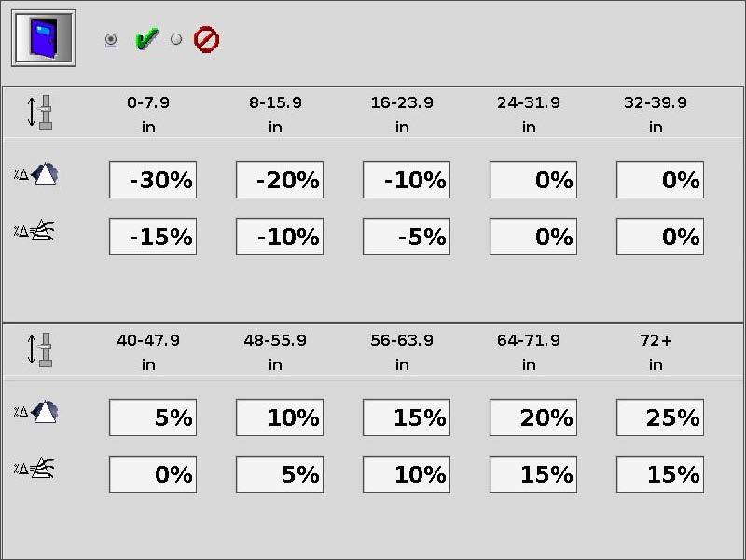Edit the 25% field for 72+ in

660,417
